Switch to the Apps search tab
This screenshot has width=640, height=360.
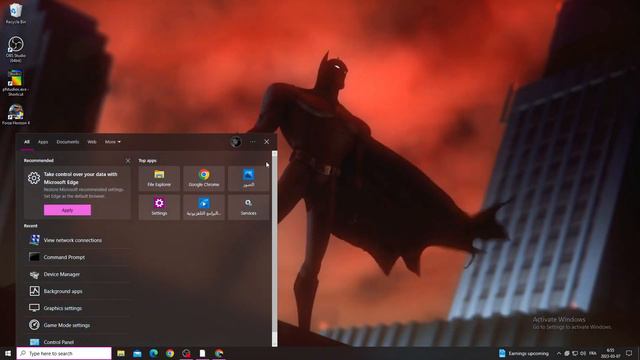click(x=43, y=142)
